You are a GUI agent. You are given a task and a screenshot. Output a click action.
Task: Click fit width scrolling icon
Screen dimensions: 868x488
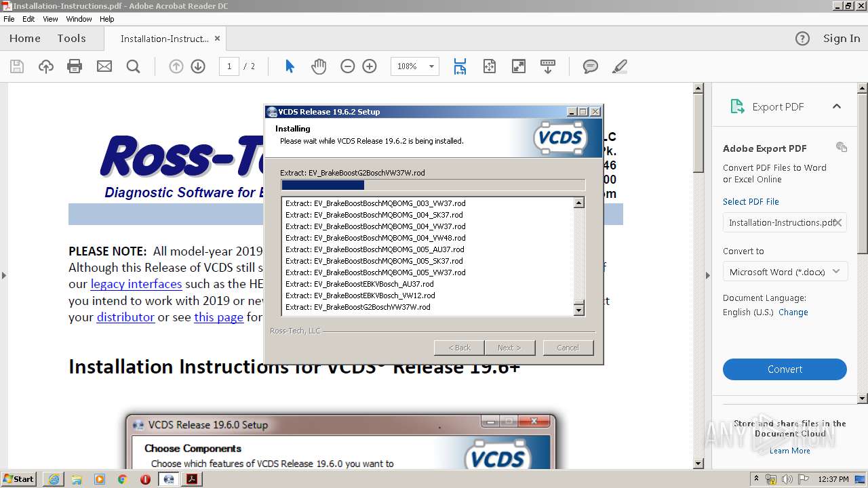(x=460, y=66)
